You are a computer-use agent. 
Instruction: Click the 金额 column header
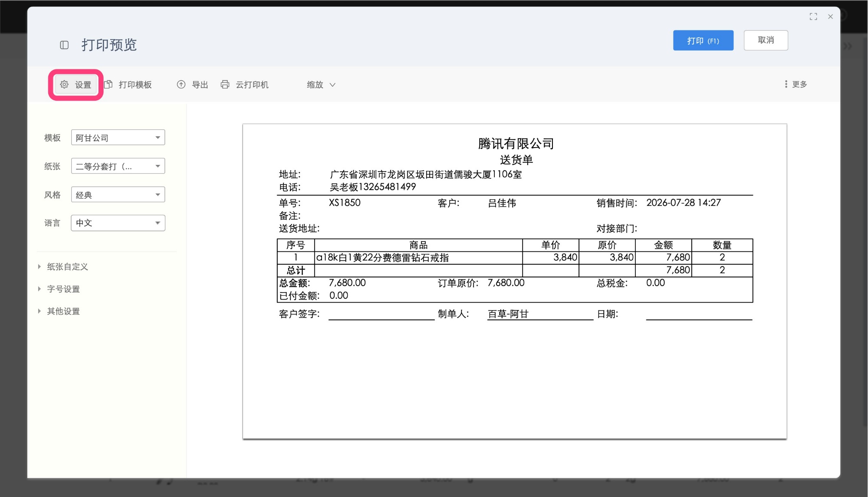[663, 245]
